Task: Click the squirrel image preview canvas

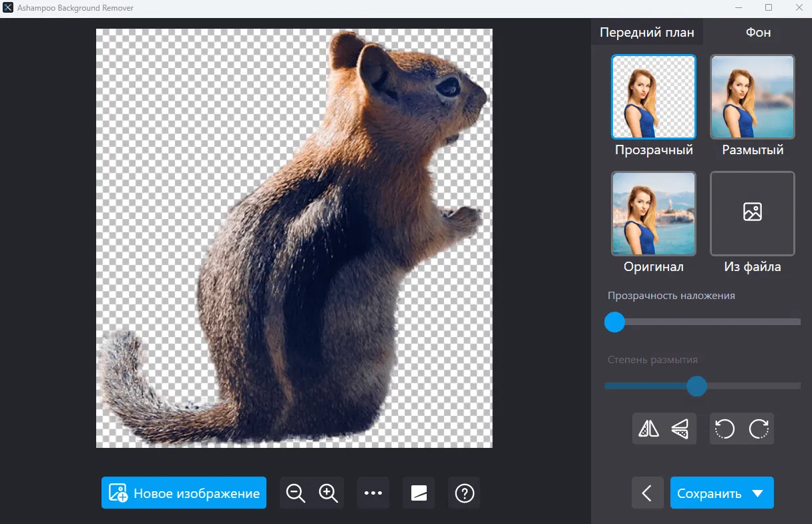Action: point(294,238)
